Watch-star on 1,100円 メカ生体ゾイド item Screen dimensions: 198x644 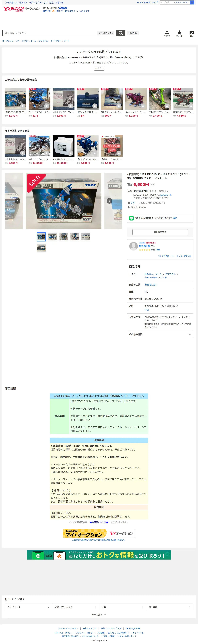pos(143,106)
